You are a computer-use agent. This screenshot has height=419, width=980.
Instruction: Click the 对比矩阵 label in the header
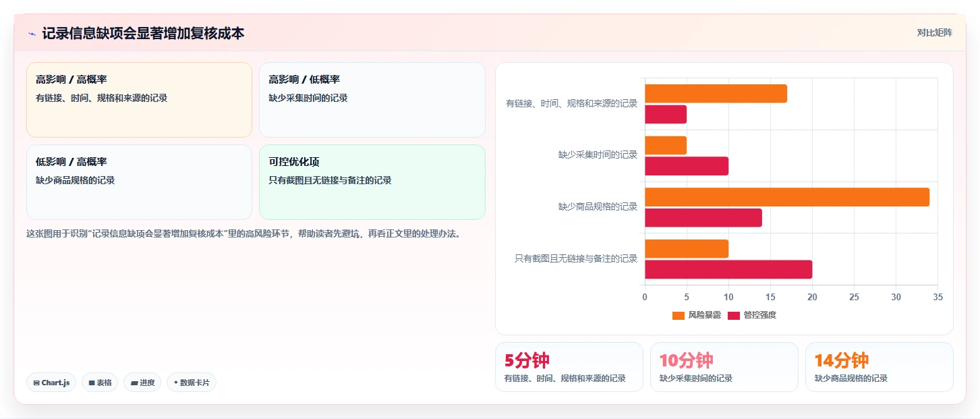coord(934,32)
